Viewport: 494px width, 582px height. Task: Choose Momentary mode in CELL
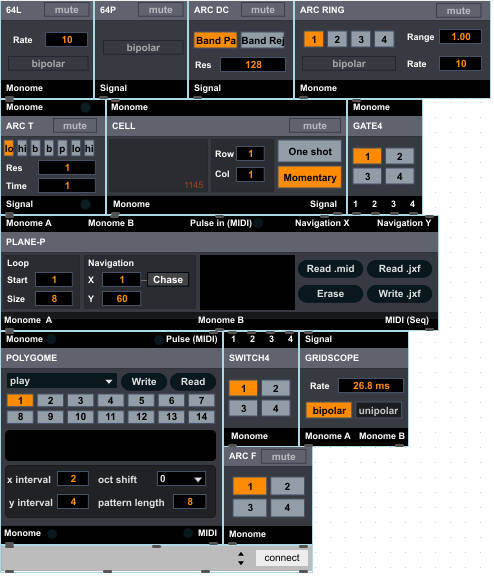[310, 177]
